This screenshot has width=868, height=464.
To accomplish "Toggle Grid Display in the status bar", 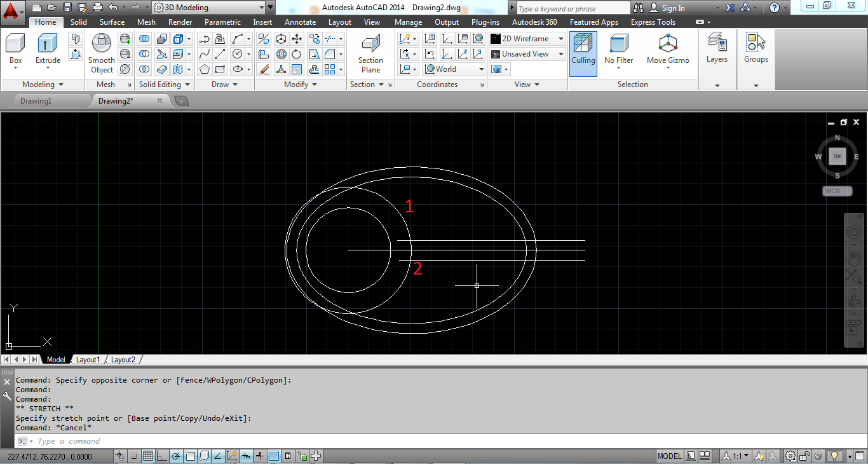I will (148, 456).
